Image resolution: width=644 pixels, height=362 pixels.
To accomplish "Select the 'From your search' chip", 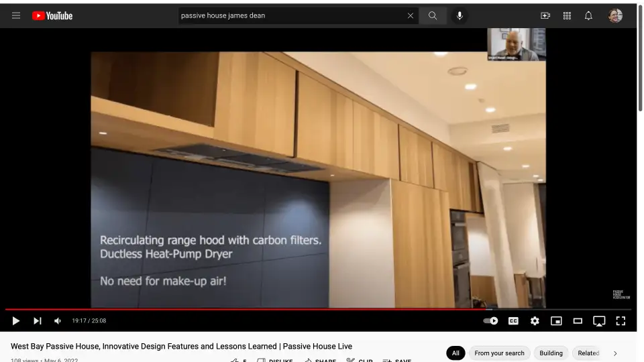I will click(x=499, y=353).
